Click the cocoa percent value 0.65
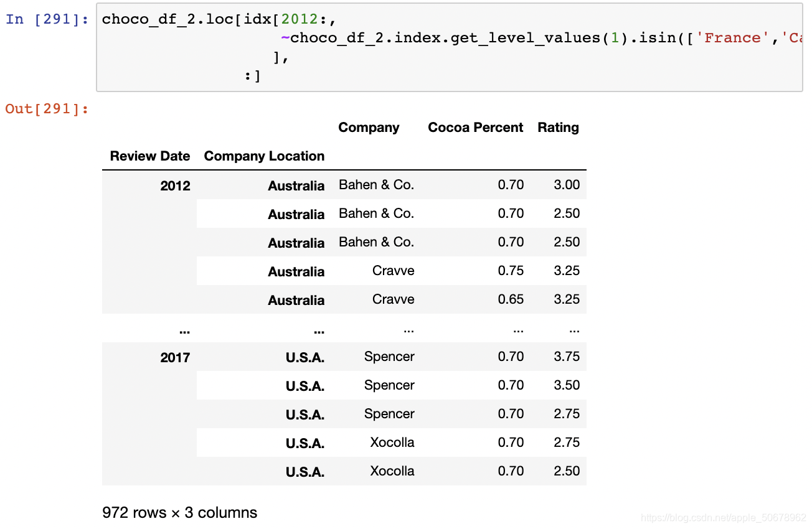The width and height of the screenshot is (812, 529). pyautogui.click(x=511, y=299)
